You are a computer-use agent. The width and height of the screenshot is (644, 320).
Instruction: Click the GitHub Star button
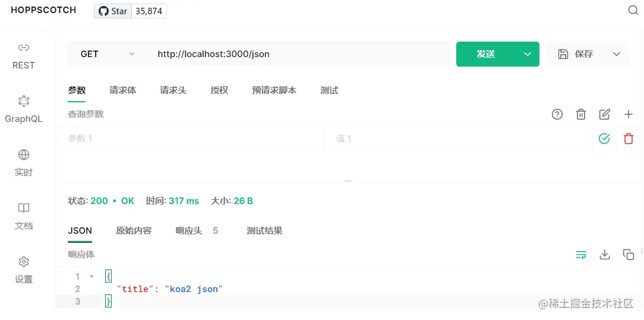113,11
